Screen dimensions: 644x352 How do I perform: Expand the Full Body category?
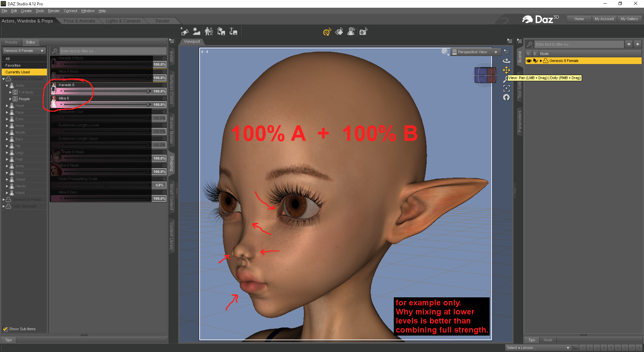click(10, 92)
